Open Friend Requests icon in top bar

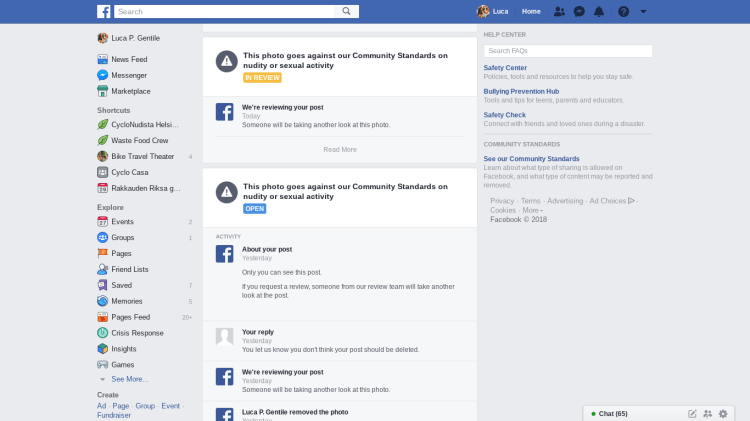click(559, 11)
